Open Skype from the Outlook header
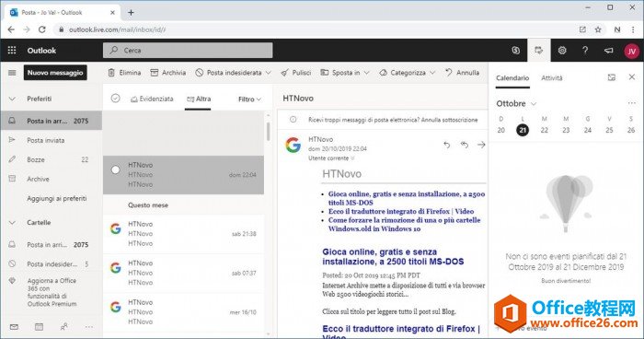Screen dimensions: 644x339 click(x=516, y=50)
